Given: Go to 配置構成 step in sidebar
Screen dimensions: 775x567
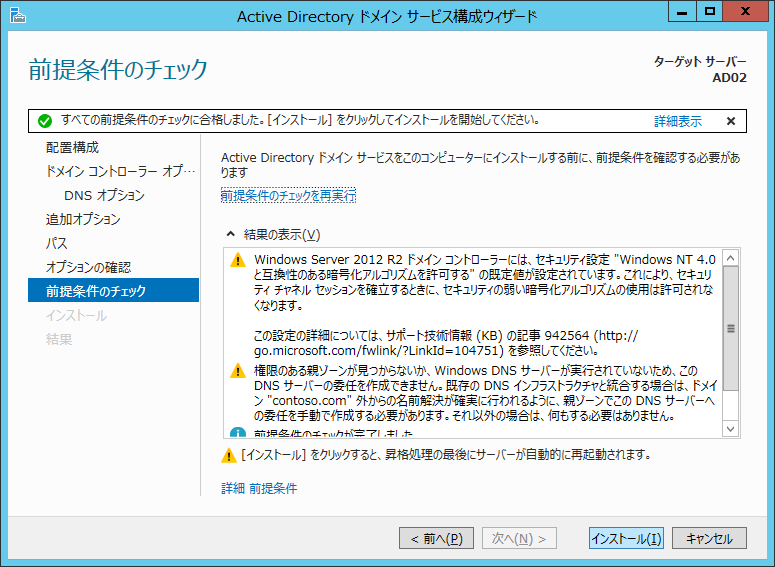Looking at the screenshot, I should click(72, 147).
